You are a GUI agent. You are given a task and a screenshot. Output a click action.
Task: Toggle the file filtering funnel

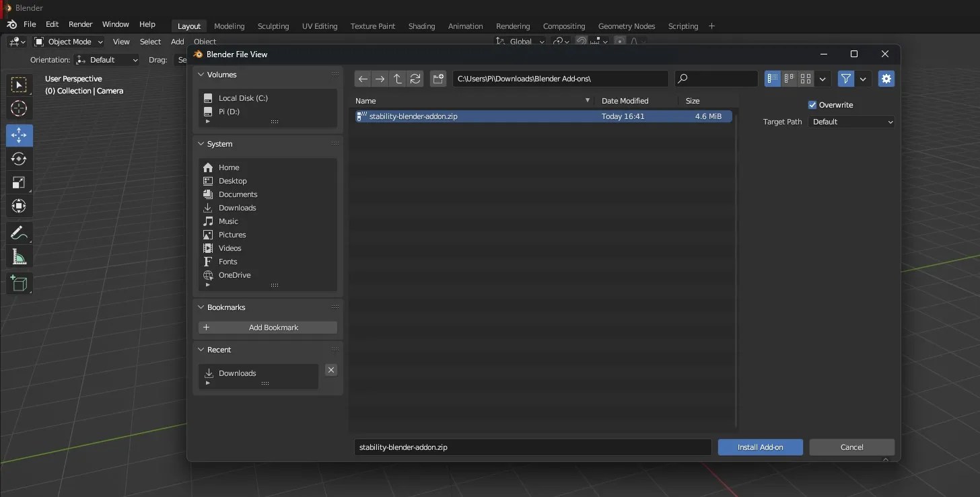pos(845,79)
